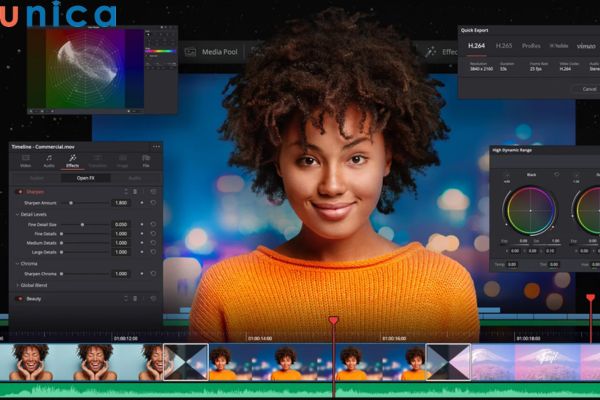
Task: Click the Sharpen Amount slider handle
Action: 71,203
